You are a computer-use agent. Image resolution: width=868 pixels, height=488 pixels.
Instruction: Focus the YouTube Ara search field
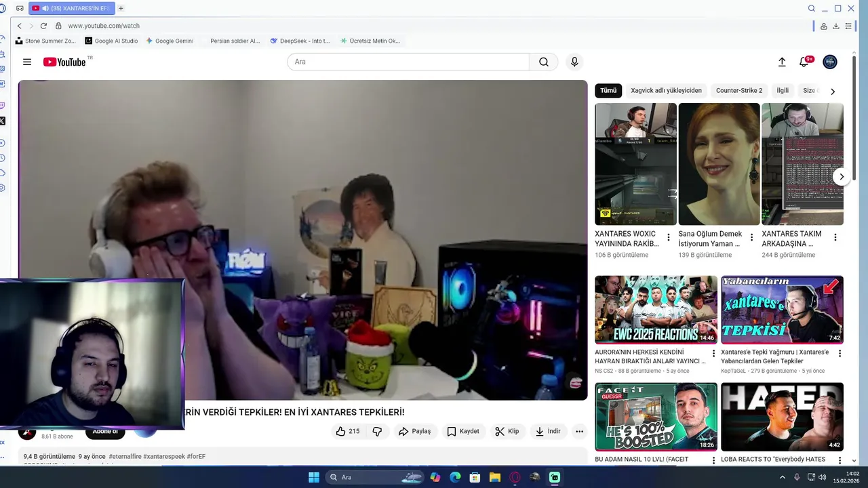pos(408,62)
